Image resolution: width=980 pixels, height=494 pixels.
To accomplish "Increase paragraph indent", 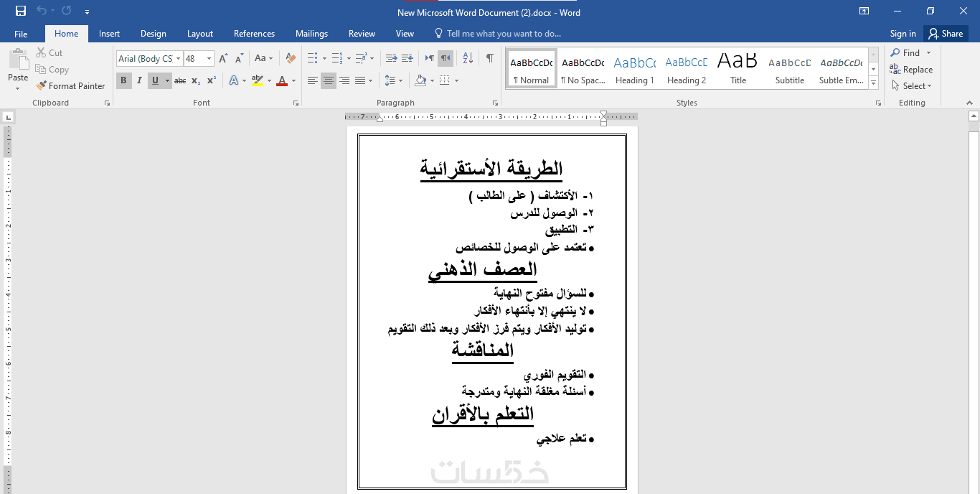I will [407, 58].
